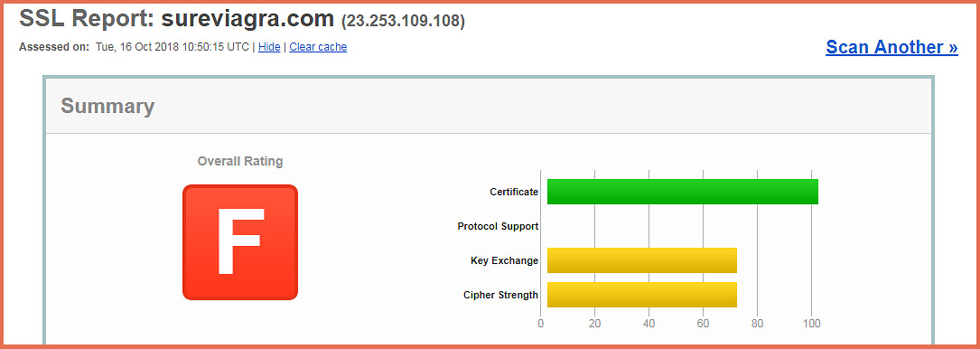The image size is (980, 349).
Task: Click the Cipher Strength chart label
Action: point(500,295)
